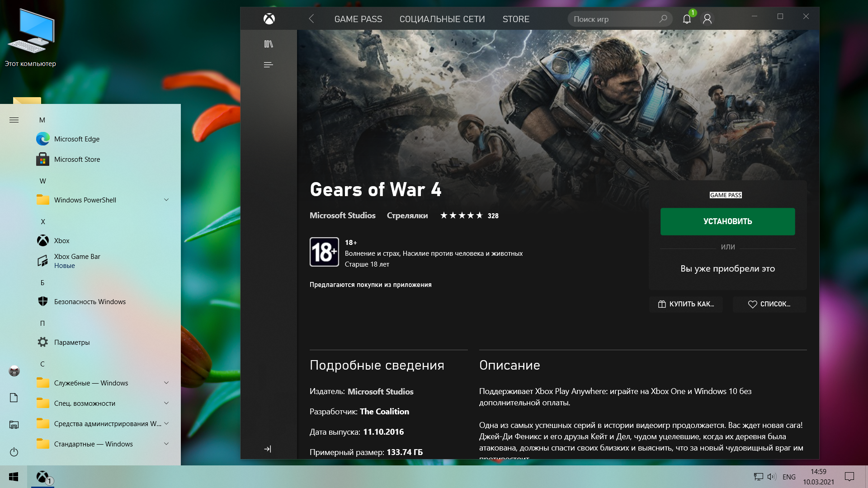Click The Coalition developer link
The width and height of the screenshot is (868, 488).
[x=384, y=412]
